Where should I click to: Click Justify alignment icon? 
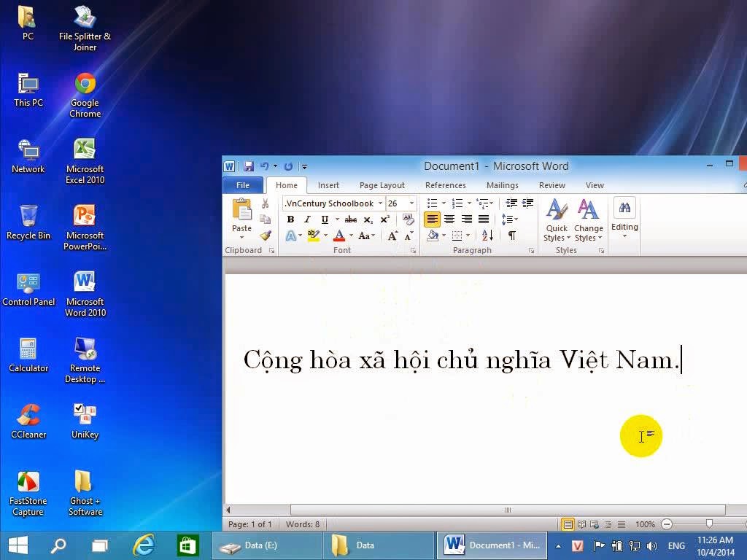click(484, 219)
